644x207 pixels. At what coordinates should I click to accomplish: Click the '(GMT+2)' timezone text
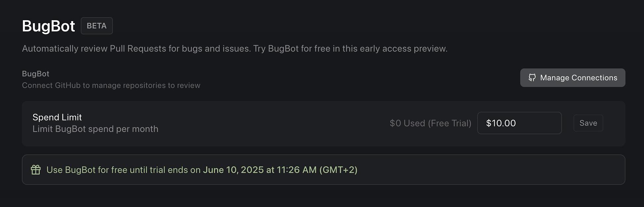point(338,170)
